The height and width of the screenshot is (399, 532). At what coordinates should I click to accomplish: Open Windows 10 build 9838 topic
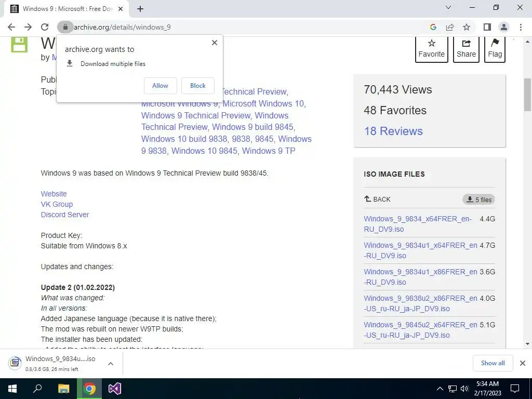184,139
